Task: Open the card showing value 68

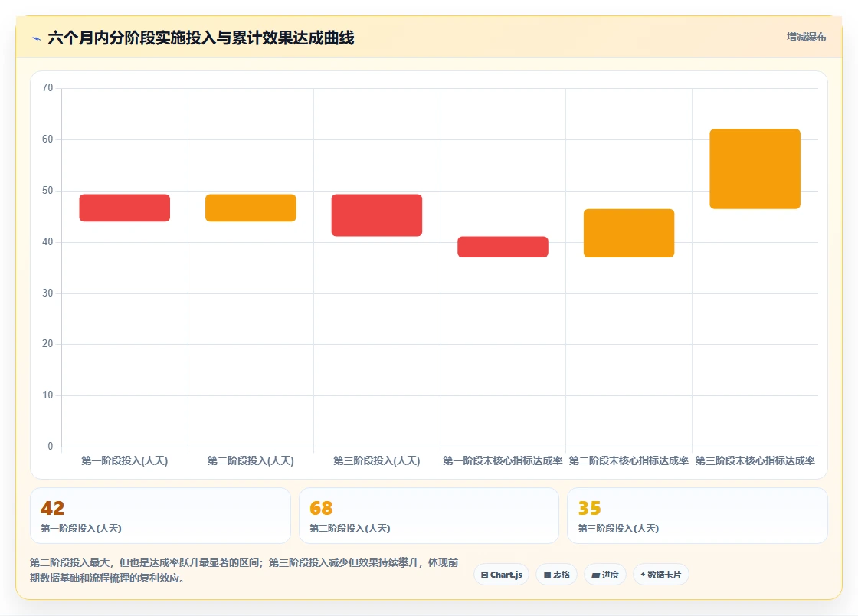Action: (429, 516)
